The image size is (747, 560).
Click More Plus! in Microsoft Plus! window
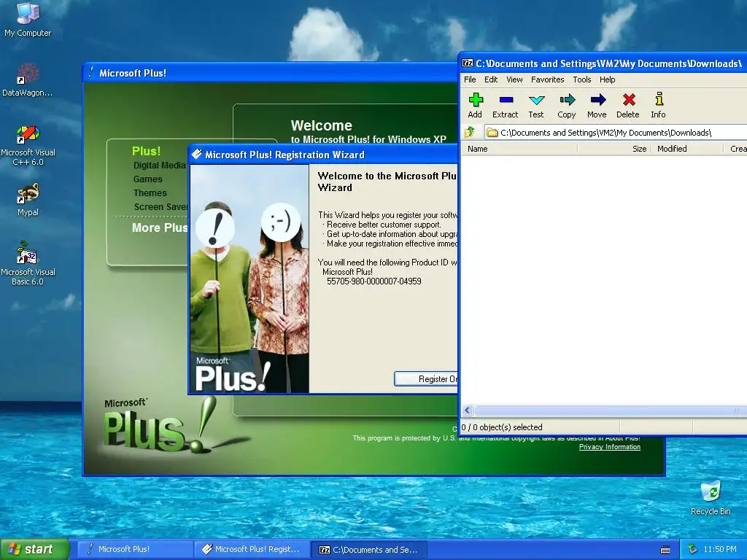click(160, 227)
